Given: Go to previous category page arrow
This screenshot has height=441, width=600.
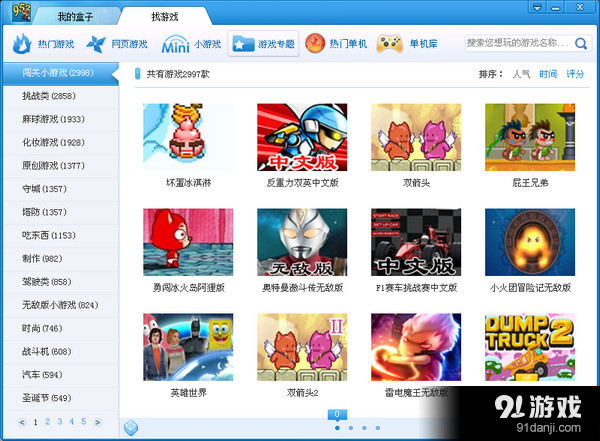Looking at the screenshot, I should tap(22, 422).
